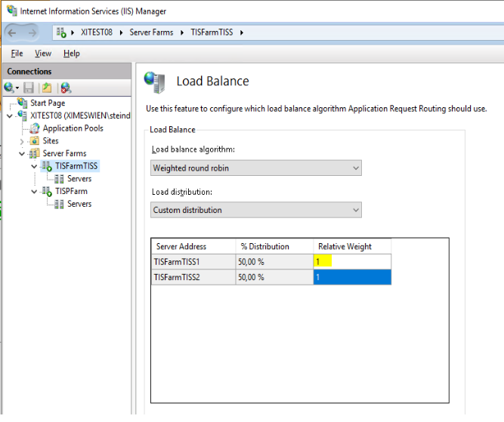Click highlighted Relative Weight cell for TISFarmTISS2
The width and height of the screenshot is (504, 422).
[352, 277]
